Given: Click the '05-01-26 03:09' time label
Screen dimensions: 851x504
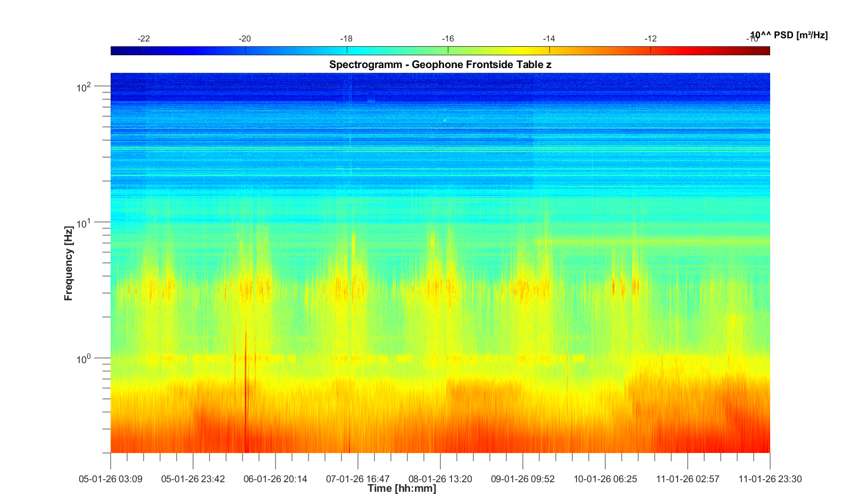Looking at the screenshot, I should (x=111, y=479).
